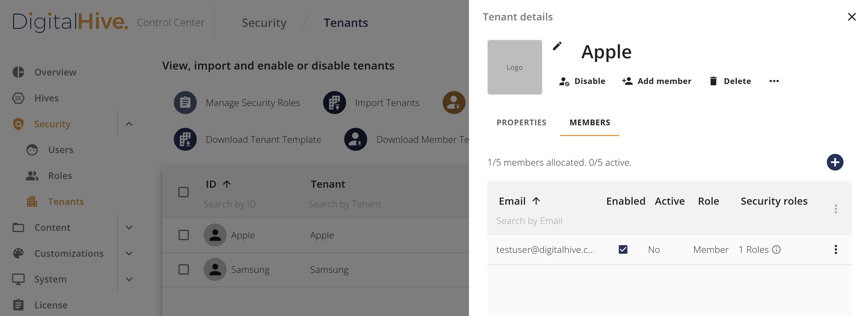Open the three-dot menu for testuser row
This screenshot has height=316, width=868.
(835, 249)
